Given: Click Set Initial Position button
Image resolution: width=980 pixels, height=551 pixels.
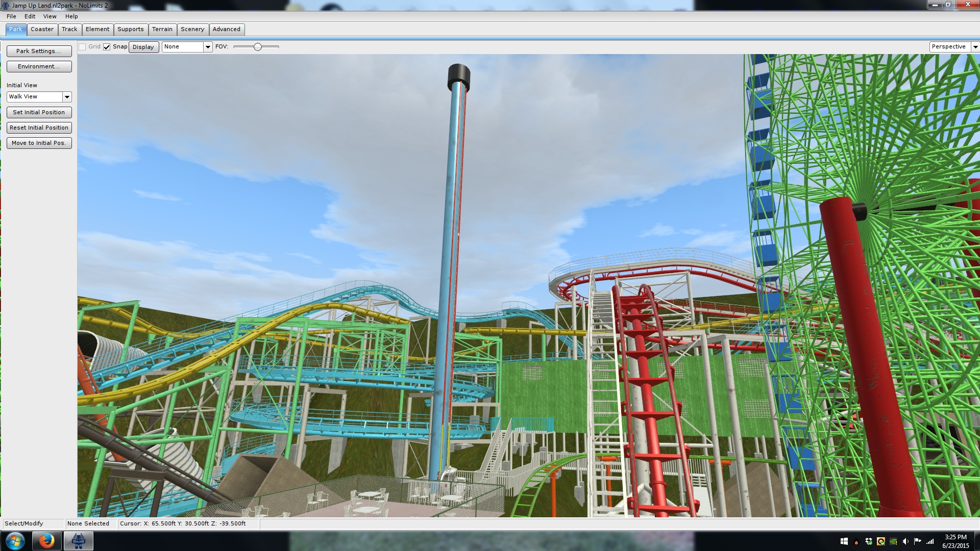Looking at the screenshot, I should (39, 112).
